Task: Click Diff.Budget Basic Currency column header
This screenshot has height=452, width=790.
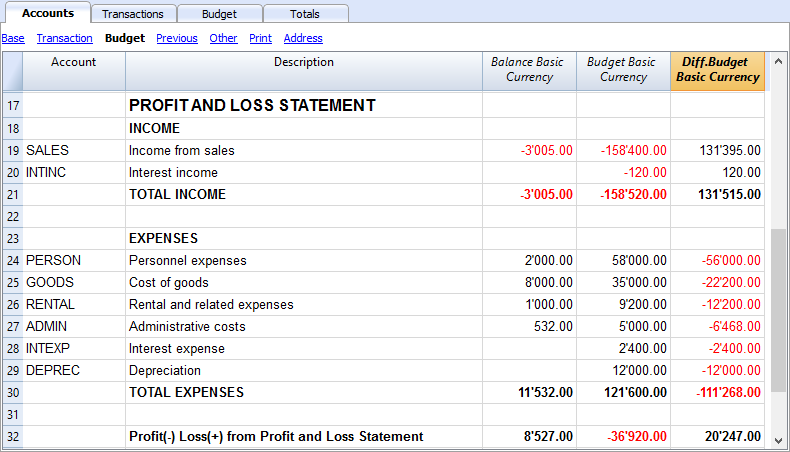Action: (717, 71)
